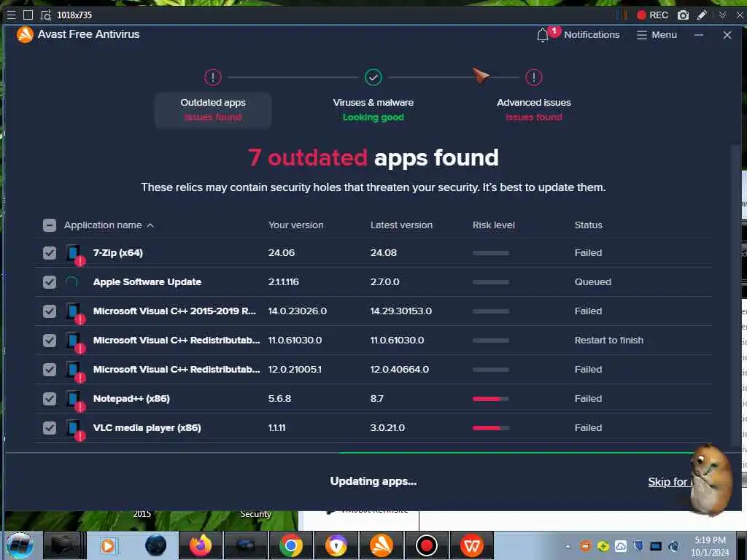Click the Microsoft Visual C++ 2015-2019 app icon
The image size is (747, 560).
[x=75, y=312]
